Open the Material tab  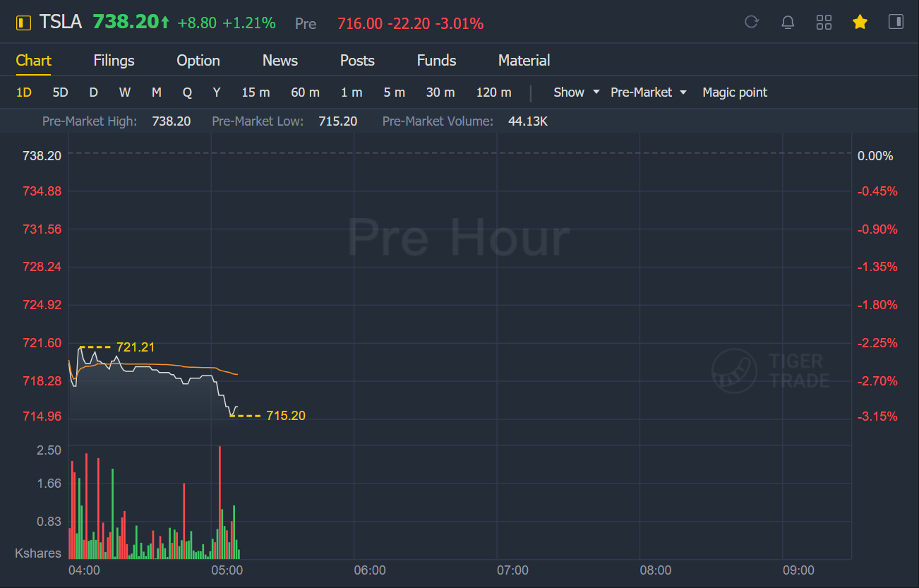point(524,61)
